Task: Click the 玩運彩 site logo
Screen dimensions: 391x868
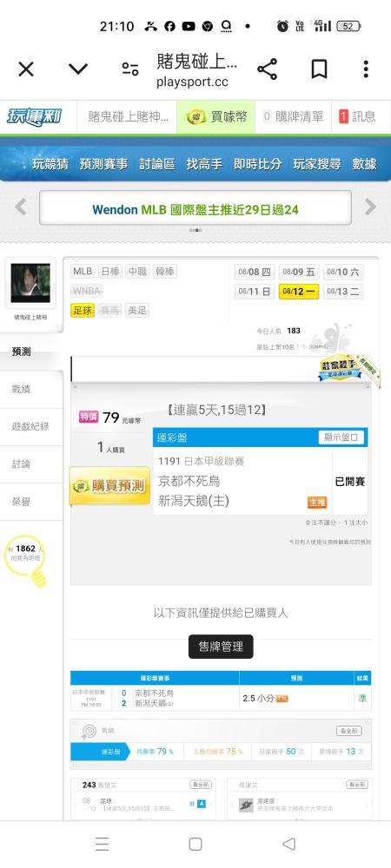Action: (x=35, y=117)
